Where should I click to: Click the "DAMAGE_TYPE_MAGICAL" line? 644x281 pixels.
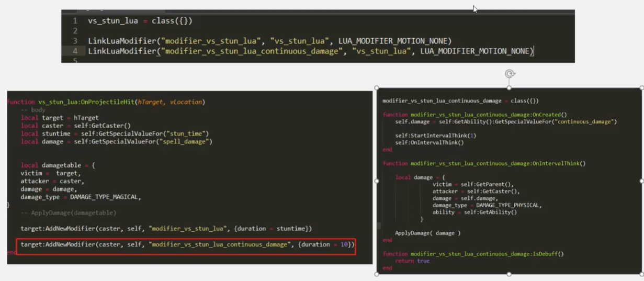click(x=81, y=197)
